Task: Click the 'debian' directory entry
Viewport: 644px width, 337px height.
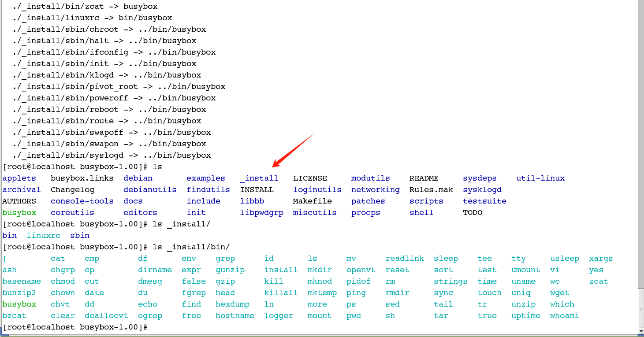Action: click(138, 178)
